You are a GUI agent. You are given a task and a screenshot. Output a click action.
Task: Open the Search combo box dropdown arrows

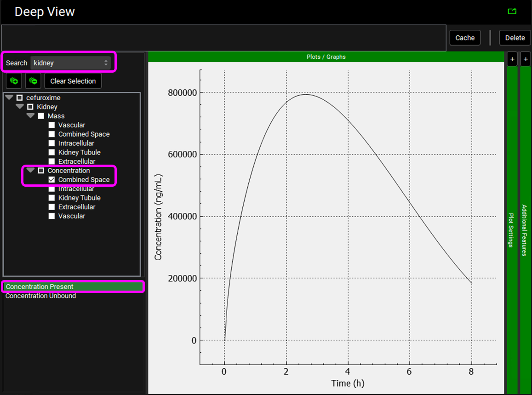pyautogui.click(x=106, y=63)
